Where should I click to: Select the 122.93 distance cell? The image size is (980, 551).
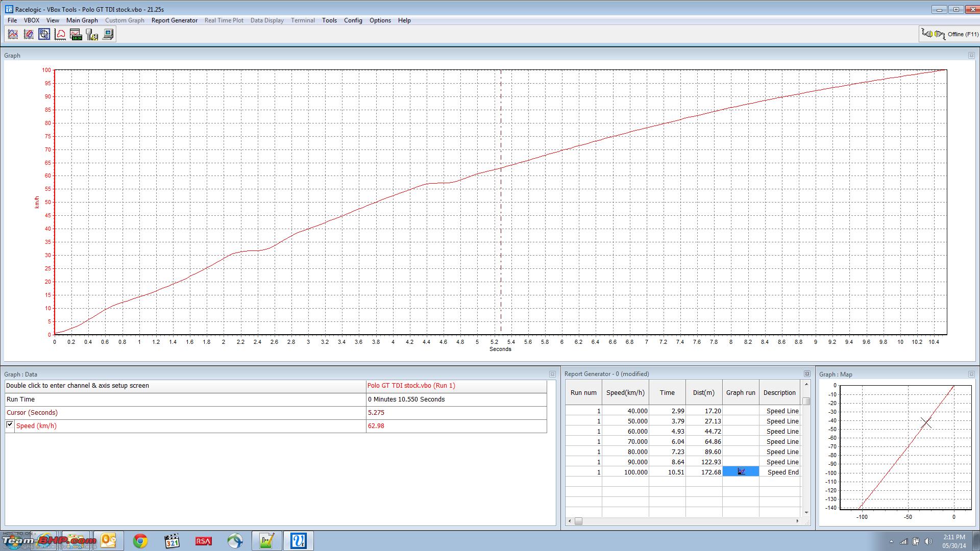pos(704,462)
